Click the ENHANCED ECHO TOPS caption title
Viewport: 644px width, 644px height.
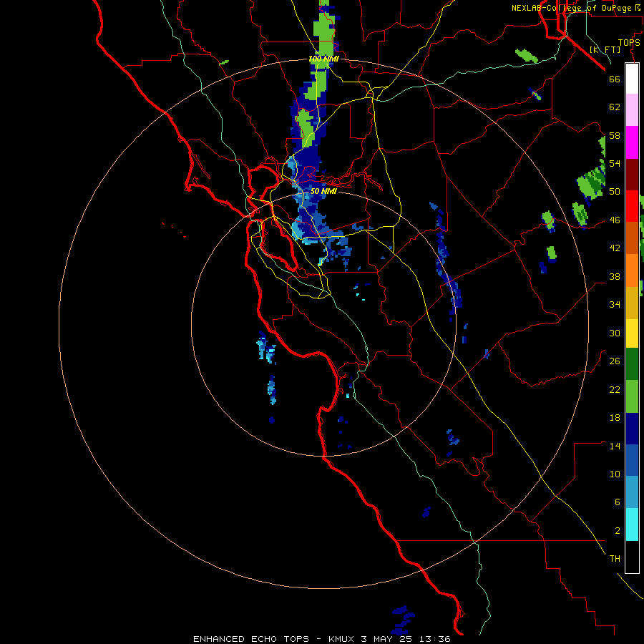coord(251,639)
